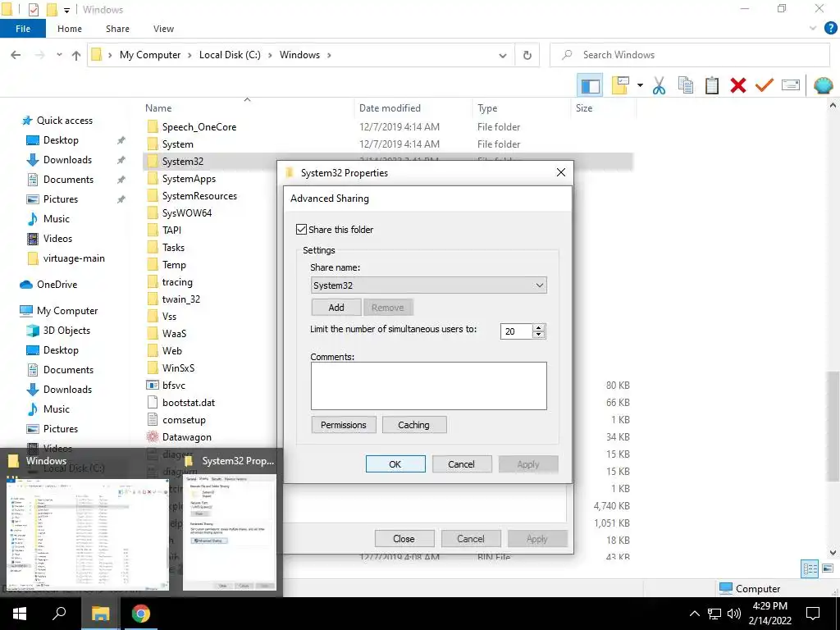Refresh the Windows folder view
The image size is (840, 630).
tap(527, 55)
